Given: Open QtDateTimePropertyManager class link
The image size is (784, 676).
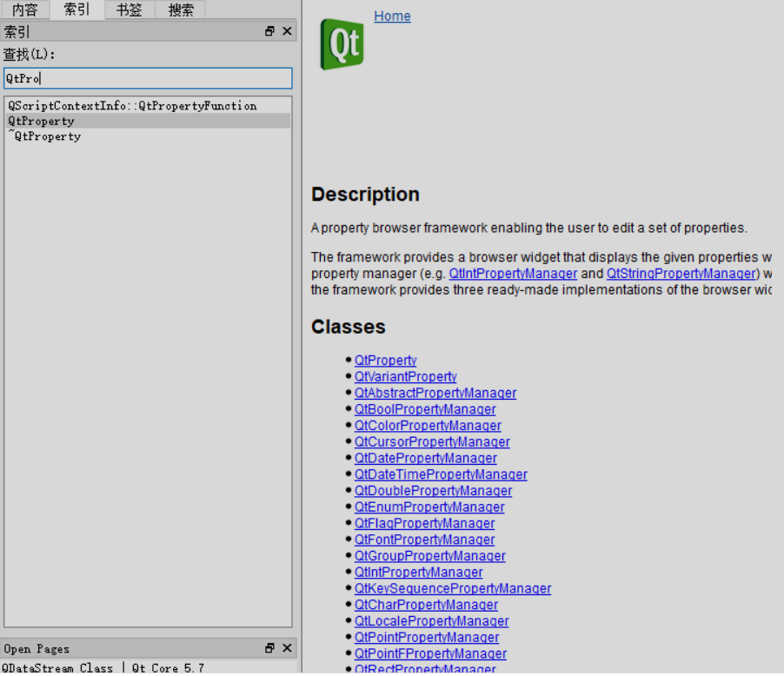Looking at the screenshot, I should [x=441, y=474].
